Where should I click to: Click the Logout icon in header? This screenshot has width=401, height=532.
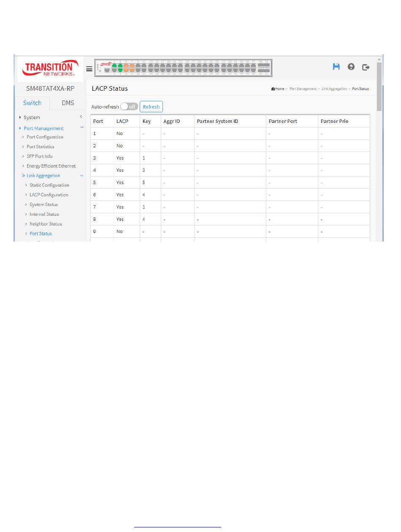[x=366, y=67]
